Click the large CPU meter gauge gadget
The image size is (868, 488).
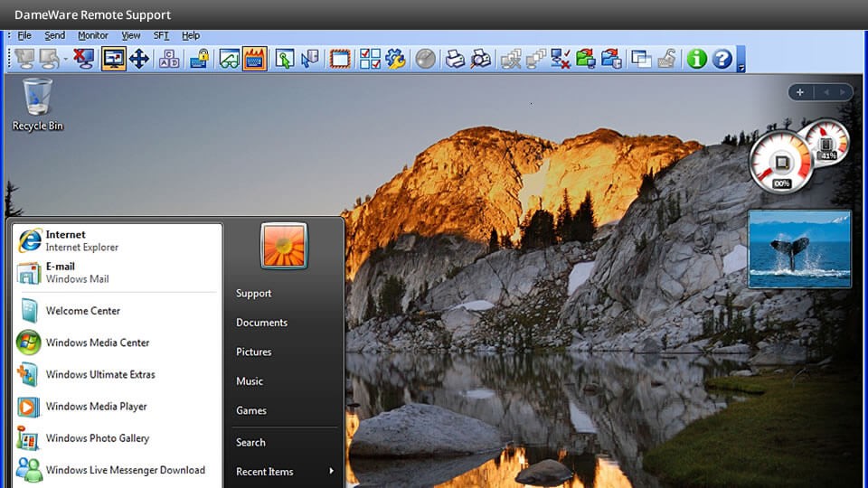pyautogui.click(x=780, y=162)
